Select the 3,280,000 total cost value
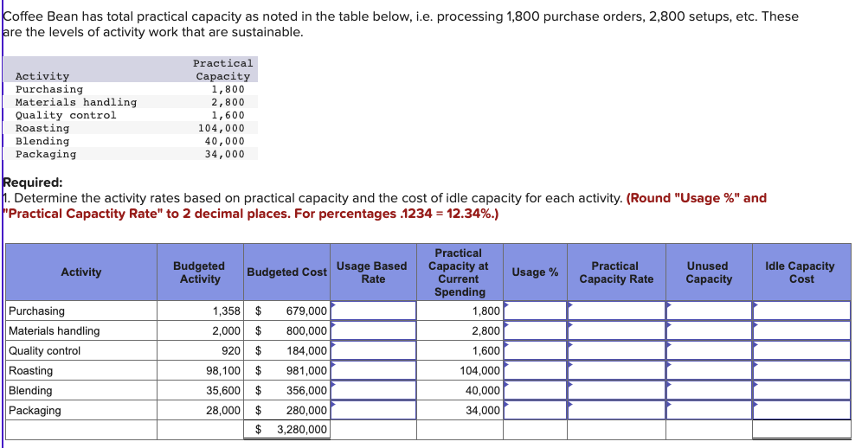Viewport: 868px width, 448px height. point(302,430)
